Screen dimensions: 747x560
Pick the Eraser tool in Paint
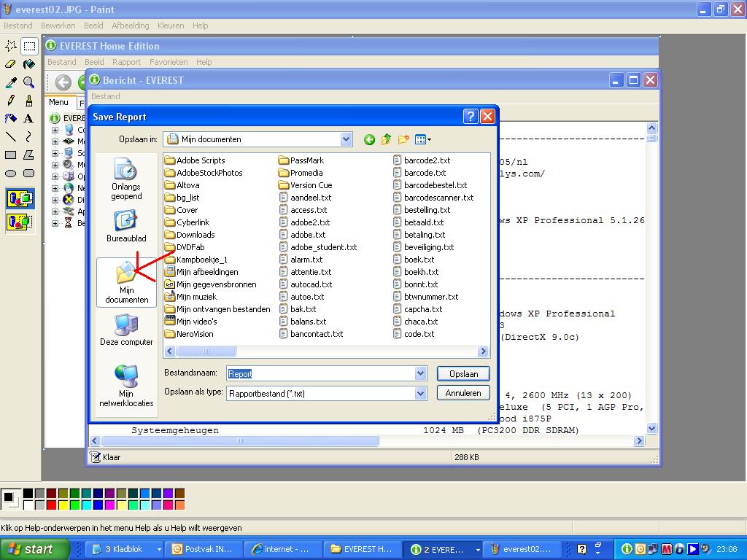pyautogui.click(x=11, y=64)
